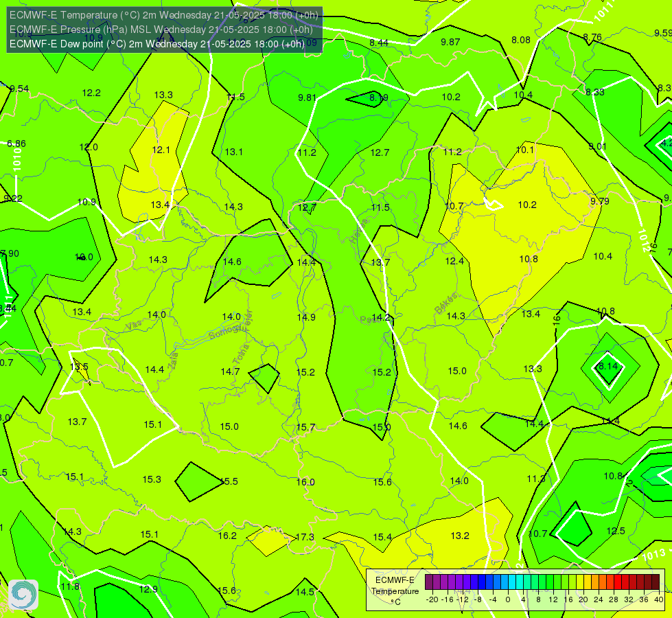
Task: Click the dark red 40°C legend swatch
Action: point(656,582)
